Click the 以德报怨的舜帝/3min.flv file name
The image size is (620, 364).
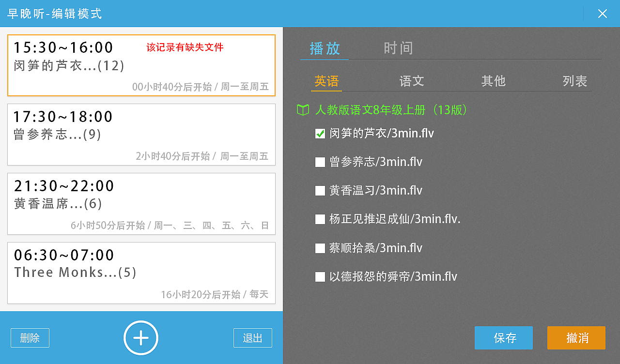click(393, 277)
